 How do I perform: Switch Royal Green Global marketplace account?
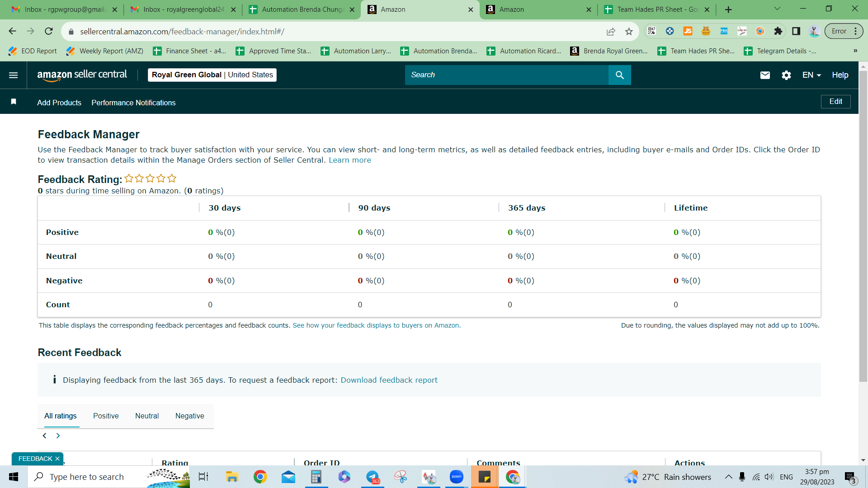pos(212,75)
